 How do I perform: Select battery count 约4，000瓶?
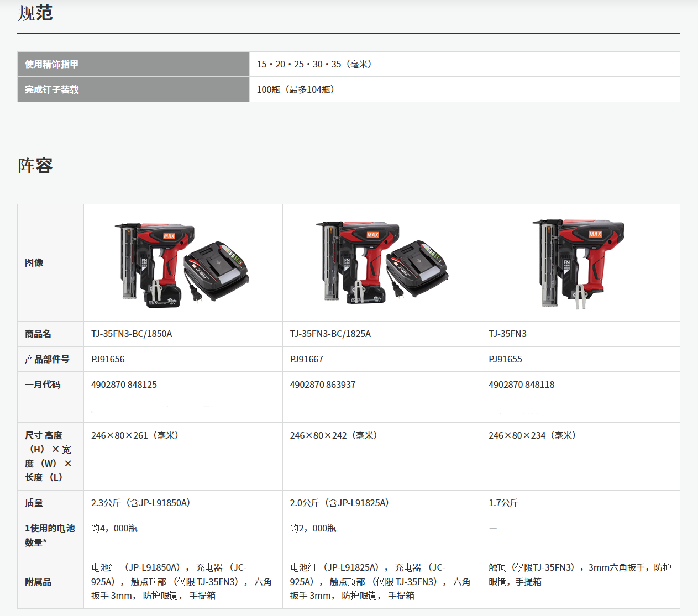(x=114, y=528)
